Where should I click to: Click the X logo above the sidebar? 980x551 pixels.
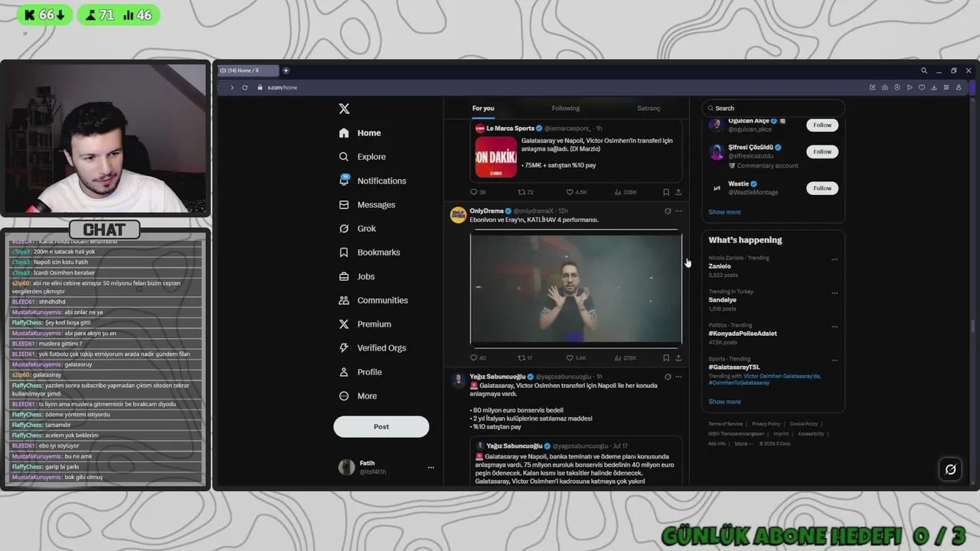(x=345, y=109)
